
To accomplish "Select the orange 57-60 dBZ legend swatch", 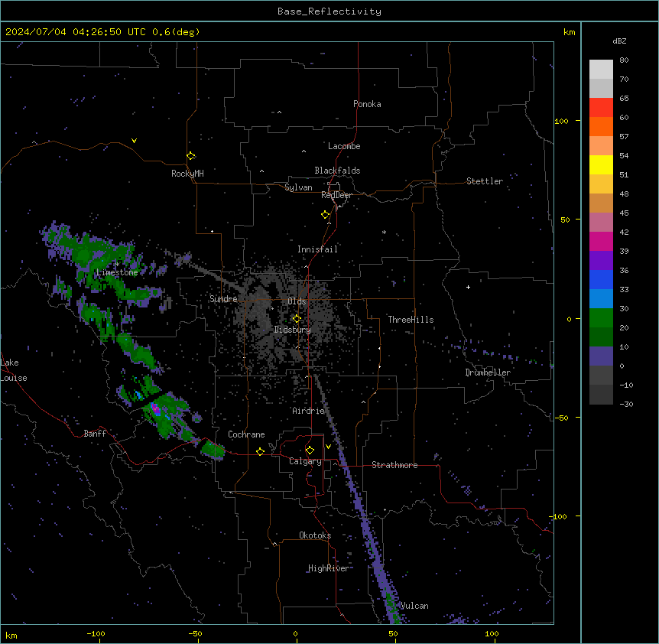I will [x=601, y=126].
